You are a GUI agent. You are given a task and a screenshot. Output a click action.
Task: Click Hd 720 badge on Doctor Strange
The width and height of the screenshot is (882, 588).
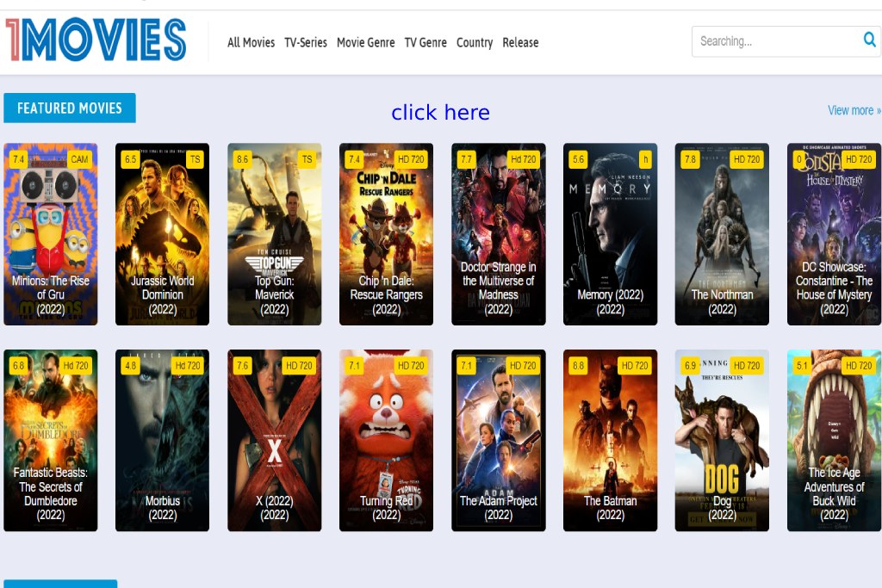[523, 159]
